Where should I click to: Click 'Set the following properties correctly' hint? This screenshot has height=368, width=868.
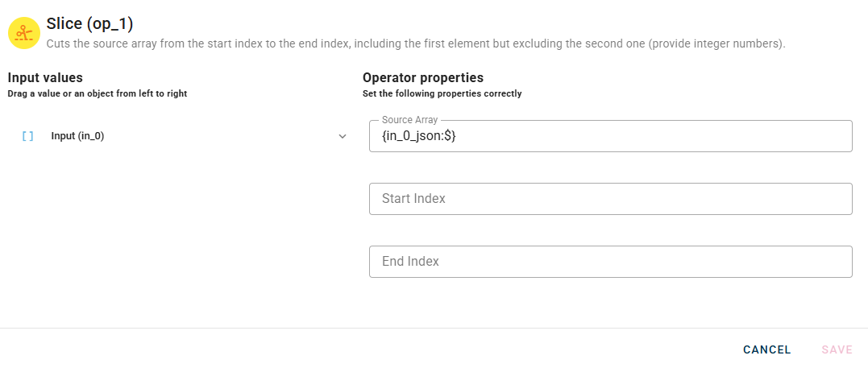(442, 94)
